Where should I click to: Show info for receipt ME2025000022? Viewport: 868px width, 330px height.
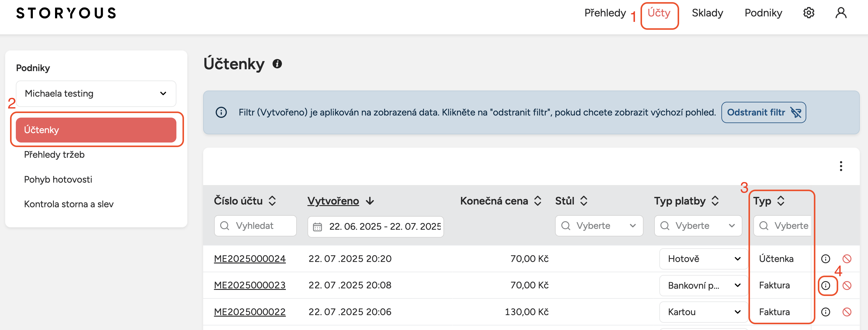pyautogui.click(x=825, y=312)
